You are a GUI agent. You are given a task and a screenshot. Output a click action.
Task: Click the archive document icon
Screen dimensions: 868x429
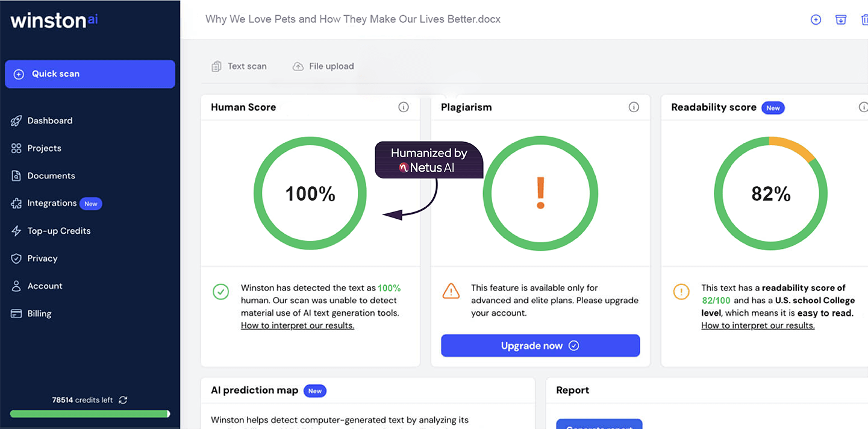[x=841, y=20]
